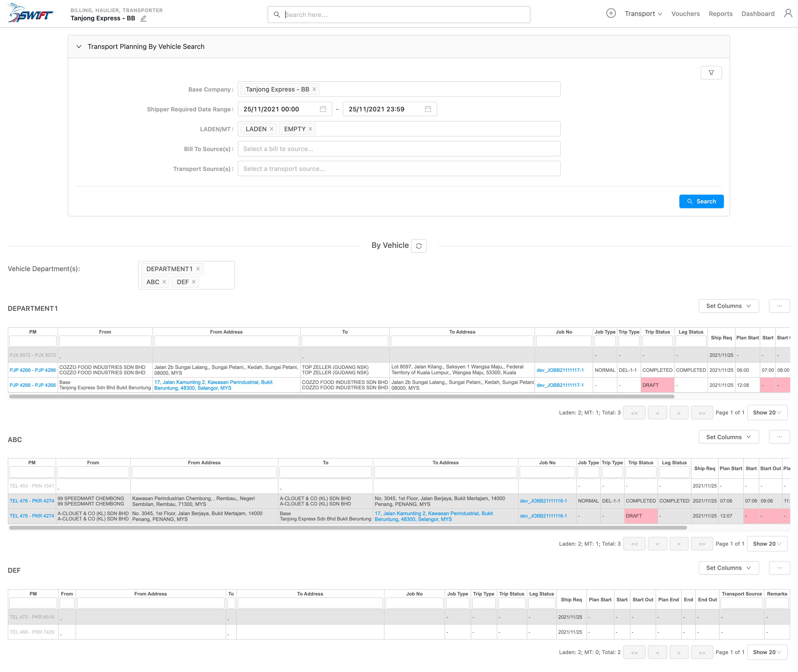Remove the DEF department tag
This screenshot has height=672, width=798.
(x=193, y=282)
